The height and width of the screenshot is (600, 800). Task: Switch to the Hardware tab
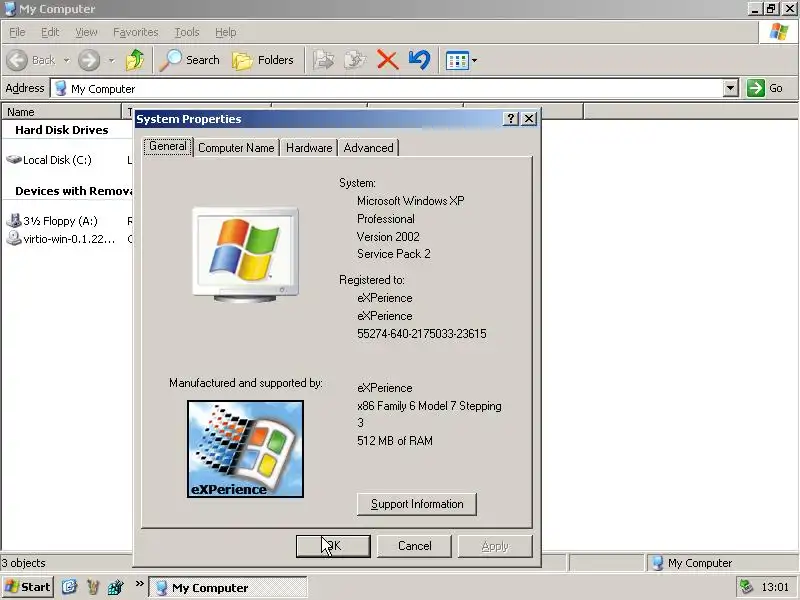pos(309,148)
